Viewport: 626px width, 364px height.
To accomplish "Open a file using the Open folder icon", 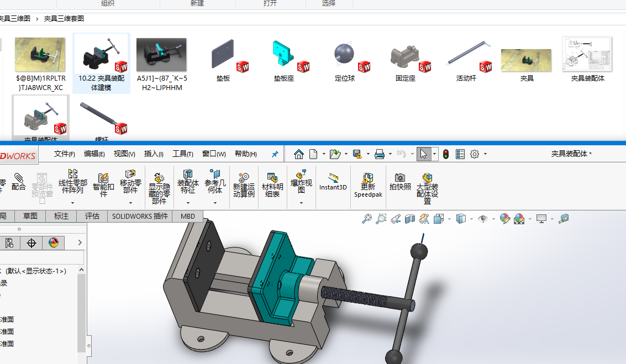I will point(335,154).
